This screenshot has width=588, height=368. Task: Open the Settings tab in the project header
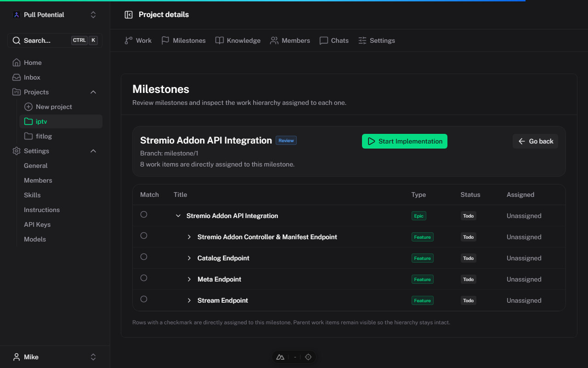(376, 40)
